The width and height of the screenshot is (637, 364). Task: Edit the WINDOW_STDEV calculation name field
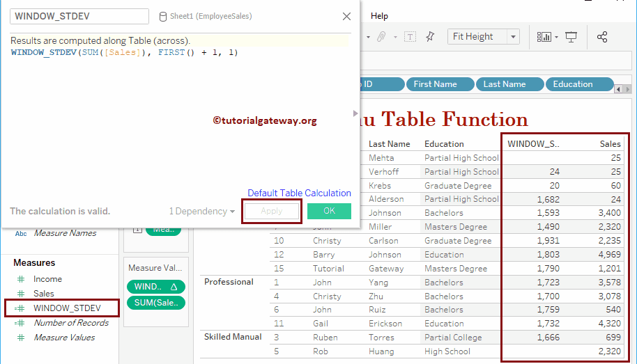coord(79,16)
